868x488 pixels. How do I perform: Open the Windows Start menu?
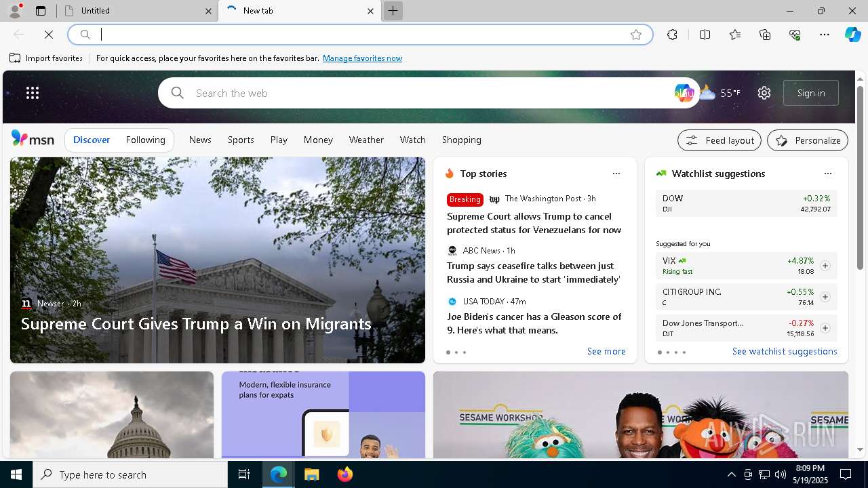[x=16, y=474]
